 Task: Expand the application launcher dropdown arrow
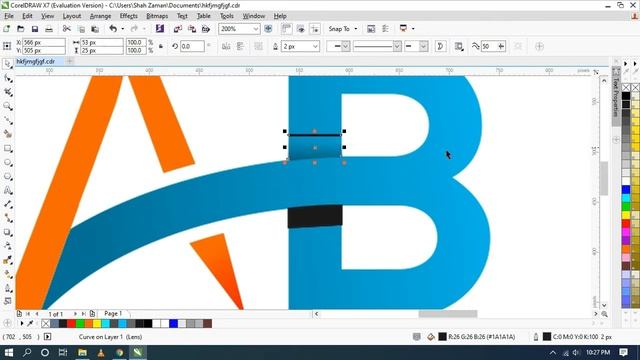[413, 29]
